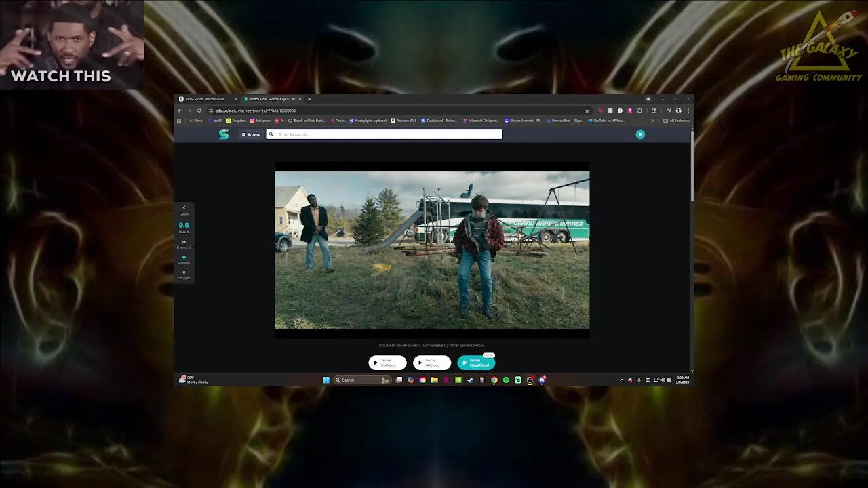Open the taskbar clock and date
The width and height of the screenshot is (868, 488).
pos(683,380)
